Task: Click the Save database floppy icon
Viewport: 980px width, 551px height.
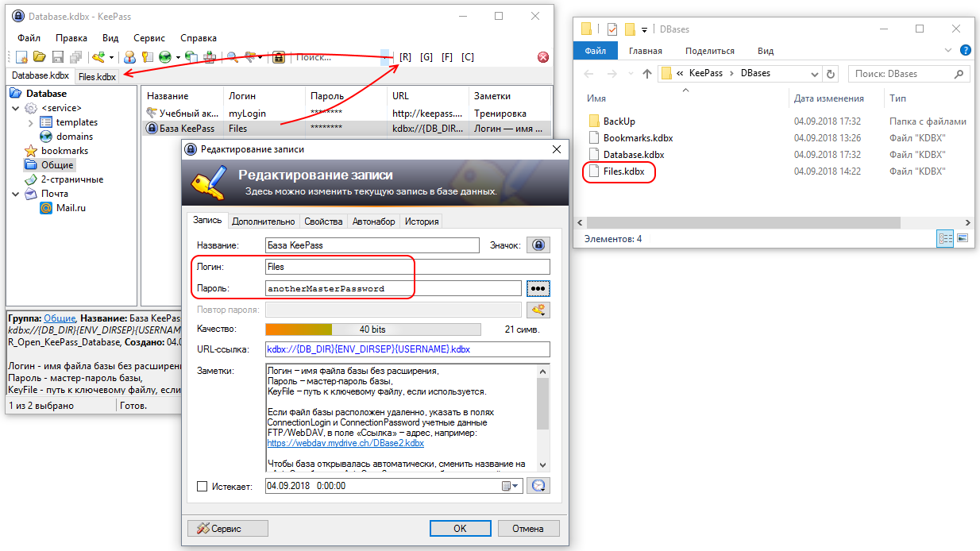Action: pos(57,57)
